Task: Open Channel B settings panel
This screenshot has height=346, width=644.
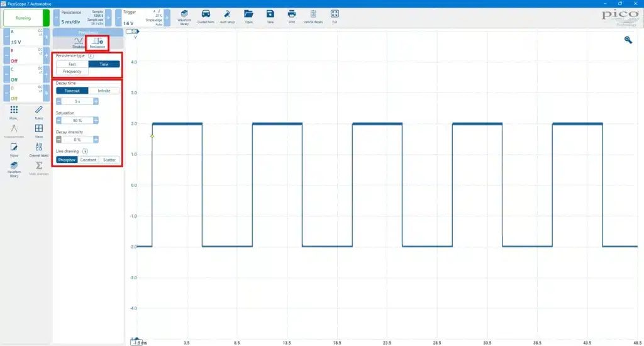Action: pyautogui.click(x=26, y=55)
